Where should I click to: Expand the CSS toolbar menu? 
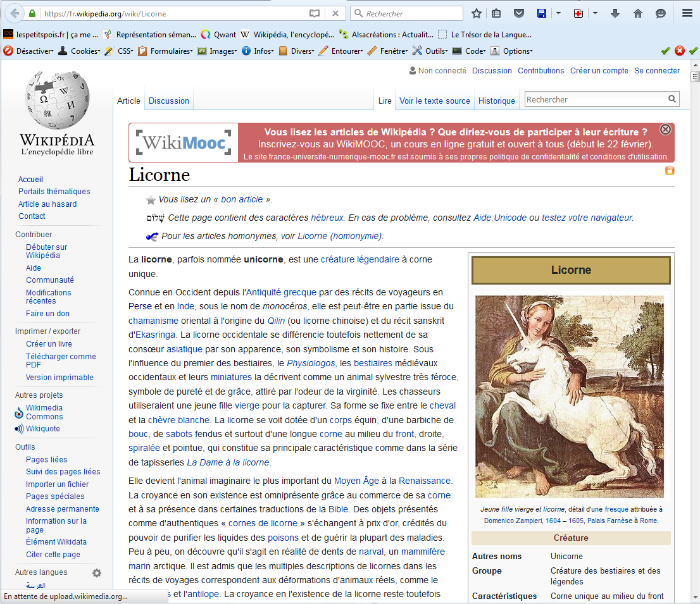pyautogui.click(x=123, y=51)
